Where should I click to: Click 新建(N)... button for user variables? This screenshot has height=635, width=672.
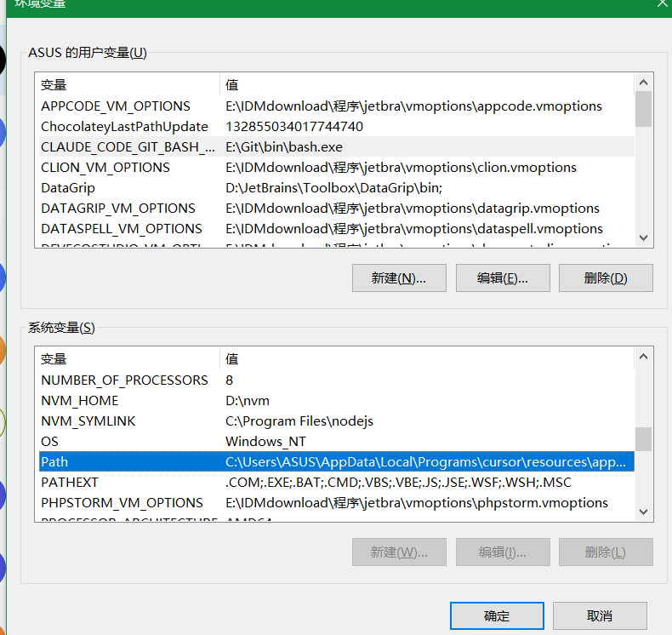pos(399,278)
